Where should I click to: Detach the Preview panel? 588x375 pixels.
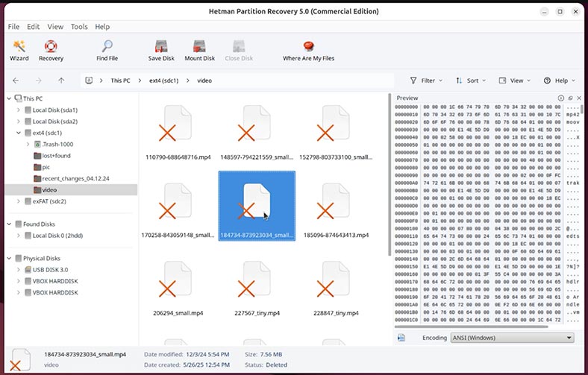(x=570, y=98)
